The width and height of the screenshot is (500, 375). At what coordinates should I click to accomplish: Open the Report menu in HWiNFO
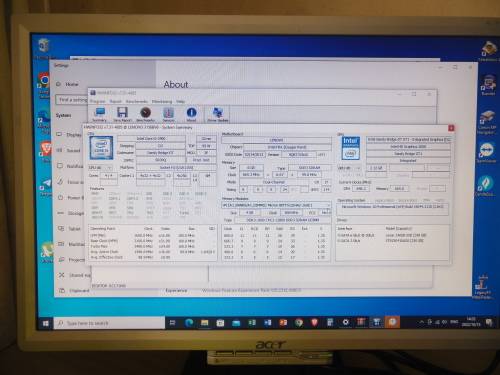(x=115, y=101)
